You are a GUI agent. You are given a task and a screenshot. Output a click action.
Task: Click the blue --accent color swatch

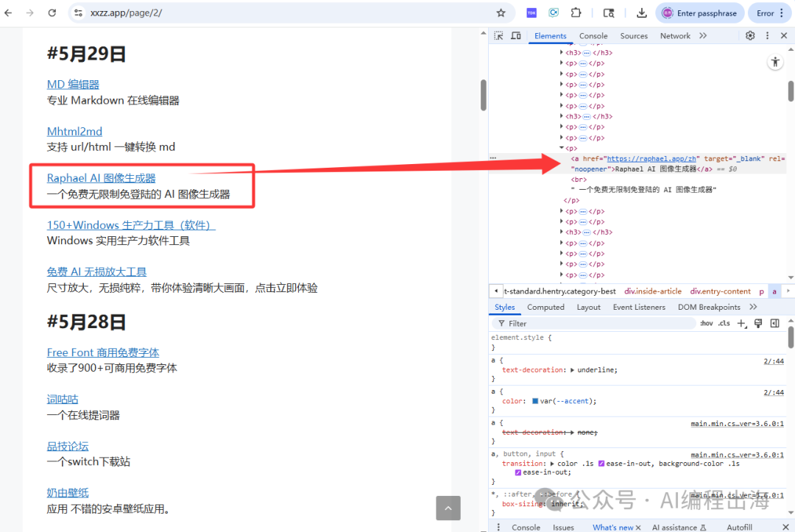coord(535,401)
